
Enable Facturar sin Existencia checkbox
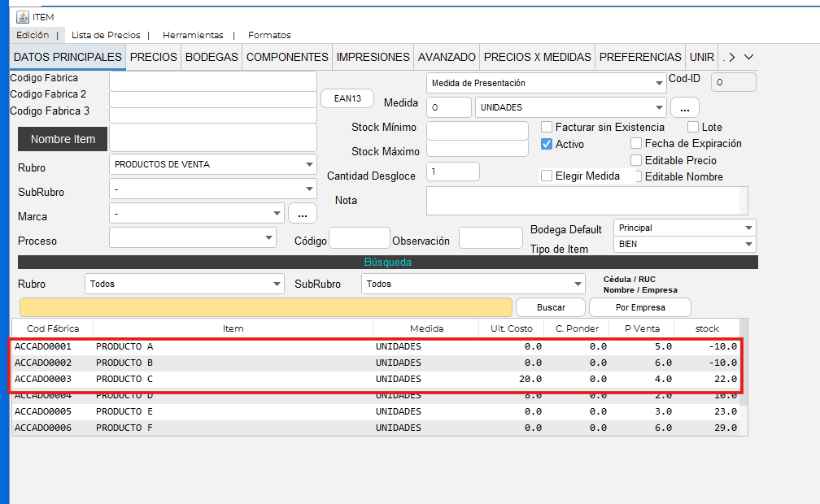tap(547, 128)
